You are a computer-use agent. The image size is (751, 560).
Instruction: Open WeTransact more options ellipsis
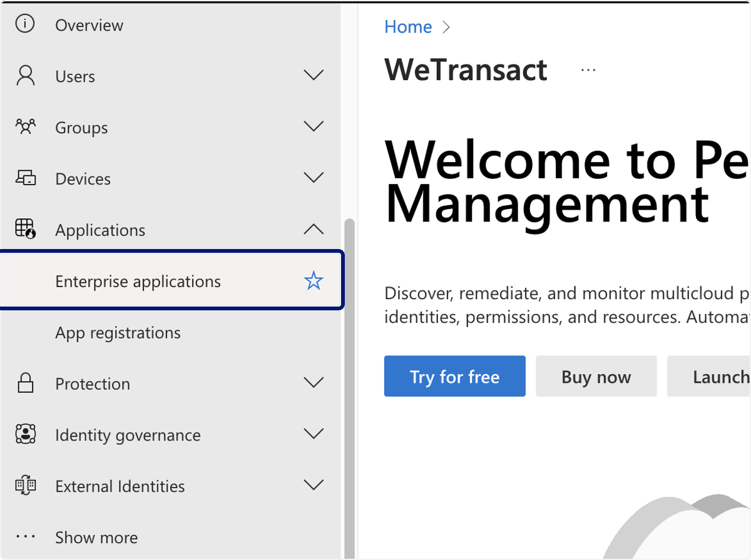point(588,70)
